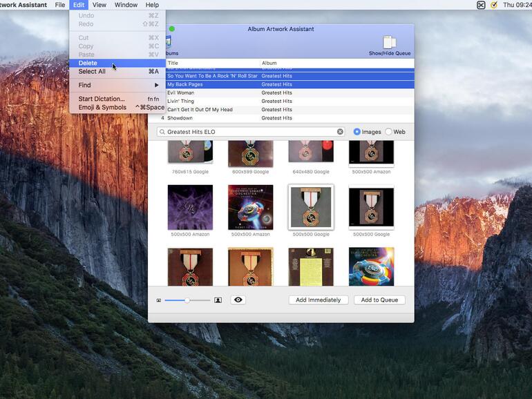This screenshot has height=399, width=532.
Task: Click the Add to Queue button
Action: tap(379, 300)
